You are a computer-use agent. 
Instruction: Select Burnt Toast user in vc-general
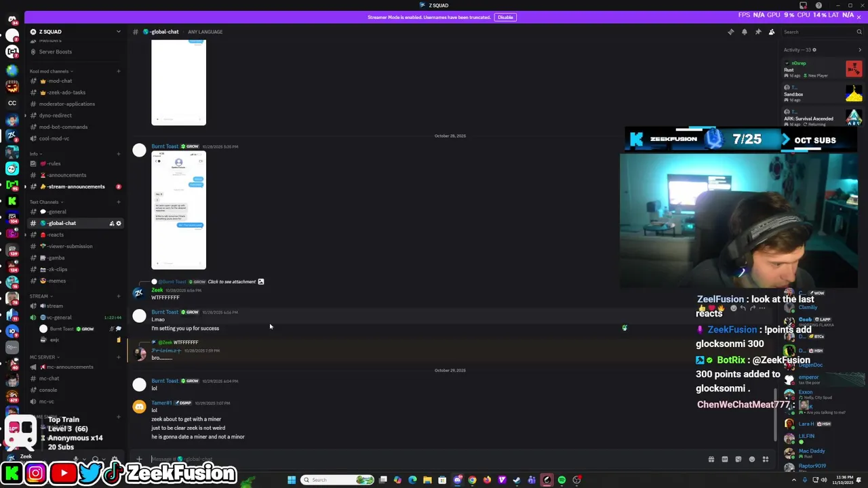tap(80, 329)
